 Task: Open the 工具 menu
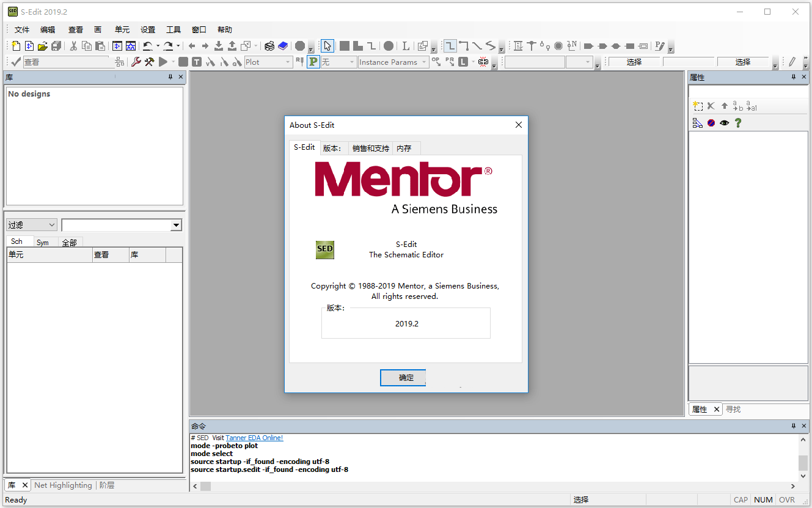pyautogui.click(x=174, y=29)
